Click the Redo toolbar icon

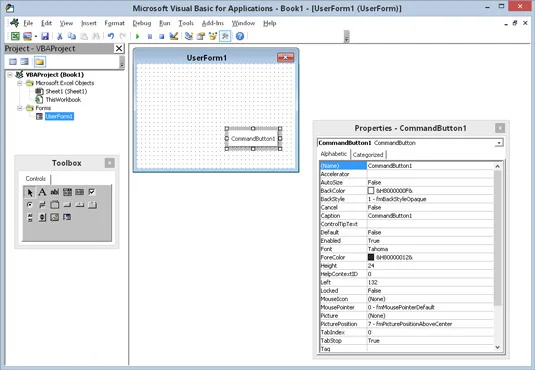122,36
